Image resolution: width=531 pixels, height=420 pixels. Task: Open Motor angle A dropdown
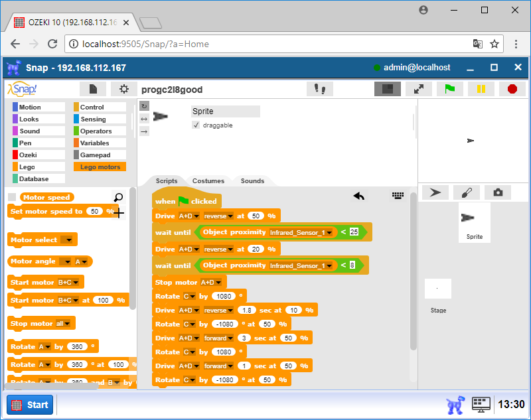[x=81, y=261]
